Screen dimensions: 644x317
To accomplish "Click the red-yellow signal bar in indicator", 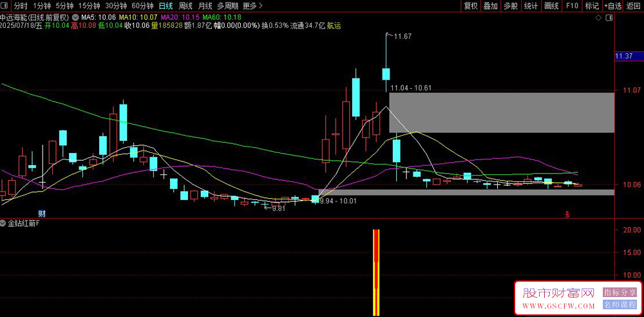I will click(x=376, y=272).
